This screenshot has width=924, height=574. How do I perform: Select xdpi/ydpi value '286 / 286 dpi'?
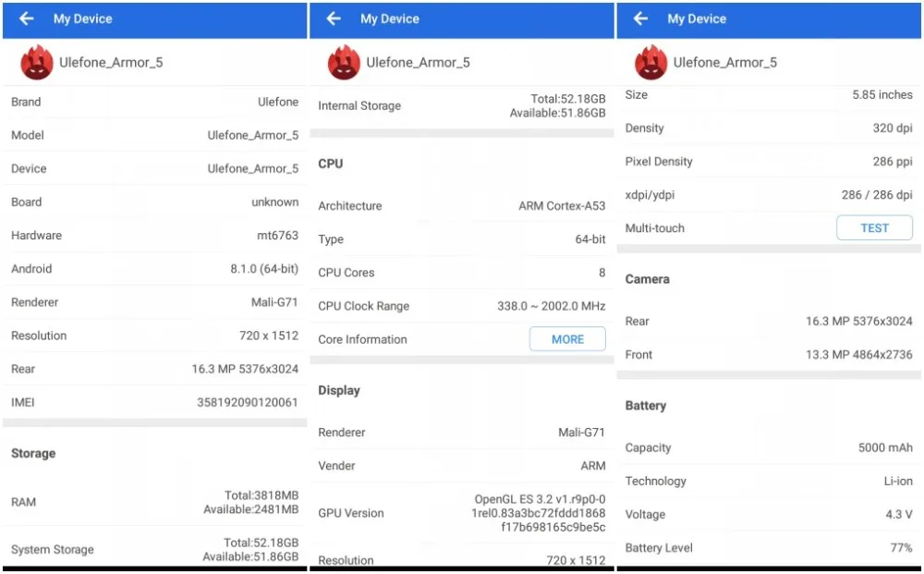pos(877,194)
